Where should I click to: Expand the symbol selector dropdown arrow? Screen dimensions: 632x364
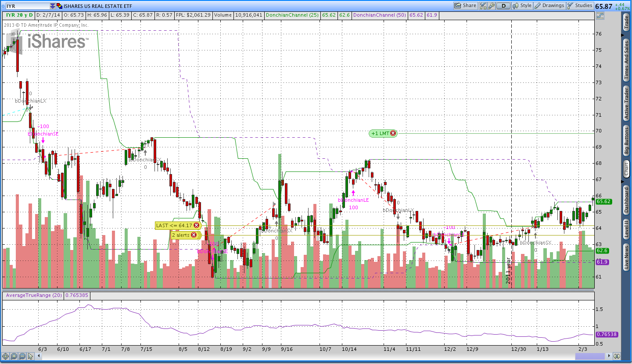tap(53, 6)
